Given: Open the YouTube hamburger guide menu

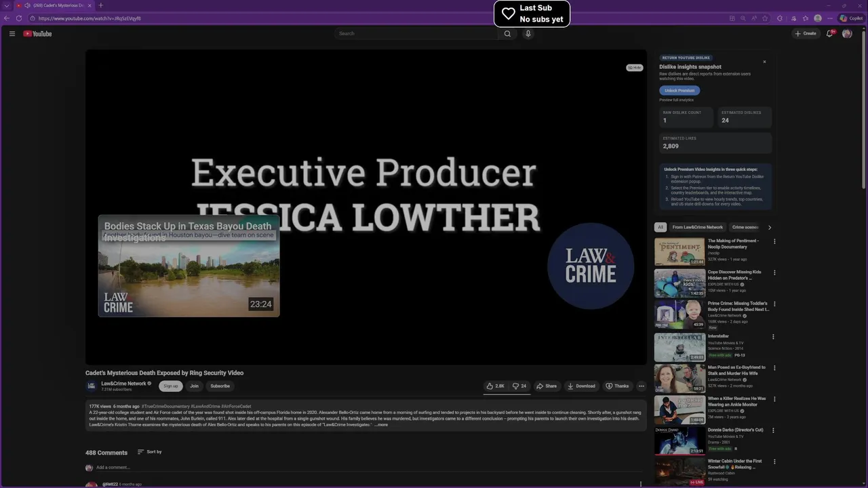Looking at the screenshot, I should [12, 33].
